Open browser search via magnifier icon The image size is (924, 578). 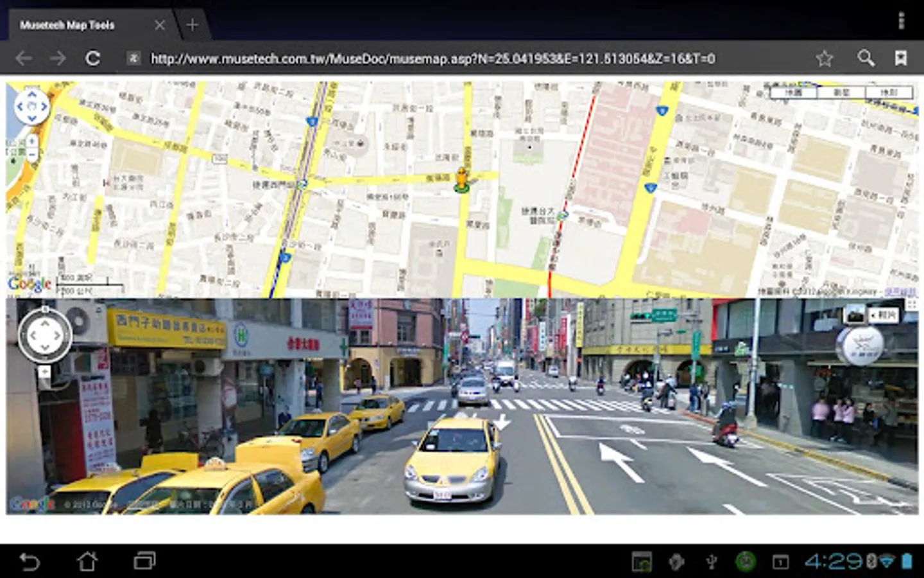click(866, 58)
